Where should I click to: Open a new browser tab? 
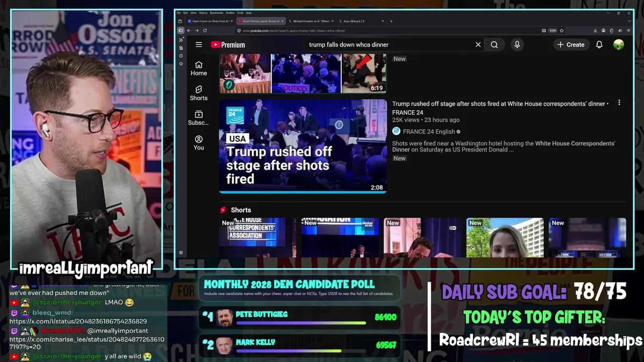pyautogui.click(x=391, y=21)
